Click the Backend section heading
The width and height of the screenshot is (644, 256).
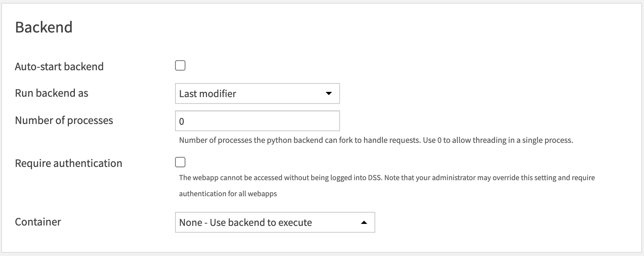click(x=44, y=26)
